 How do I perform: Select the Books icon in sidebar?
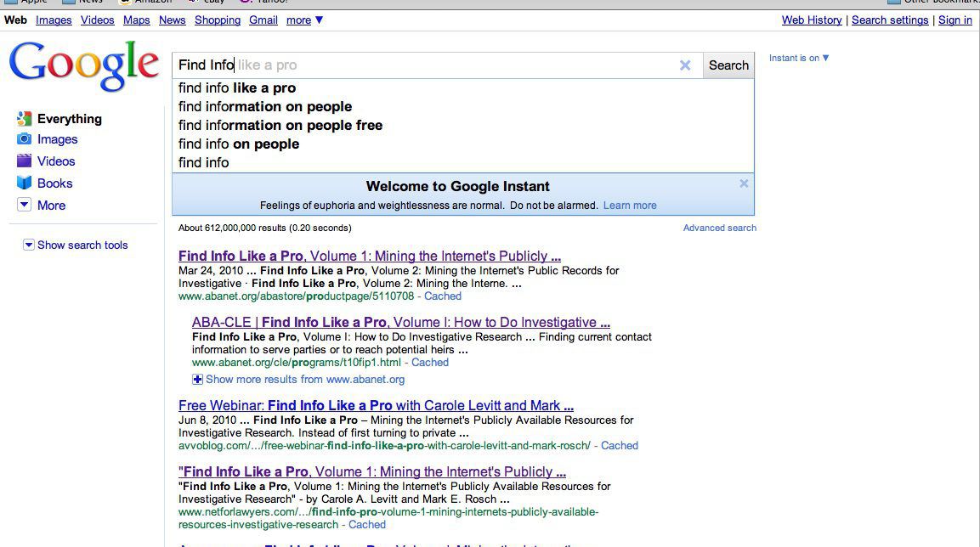click(x=25, y=183)
